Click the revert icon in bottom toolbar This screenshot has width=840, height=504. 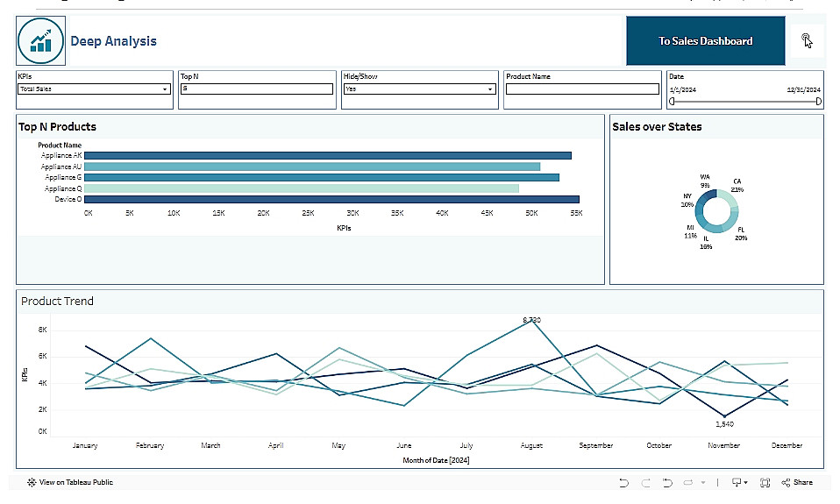point(667,483)
